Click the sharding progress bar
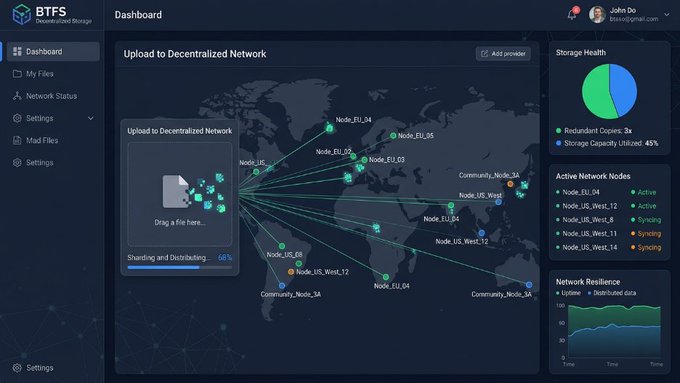Screen dimensions: 680x383 click(x=180, y=268)
